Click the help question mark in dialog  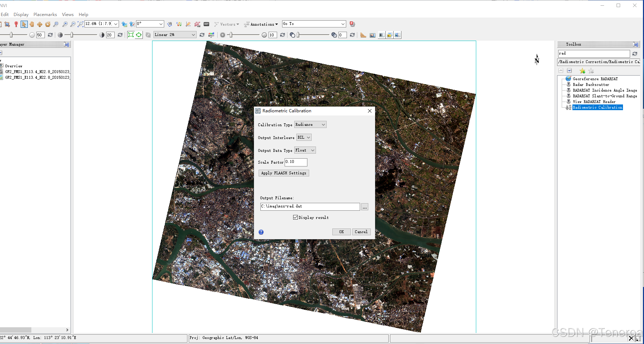point(261,232)
